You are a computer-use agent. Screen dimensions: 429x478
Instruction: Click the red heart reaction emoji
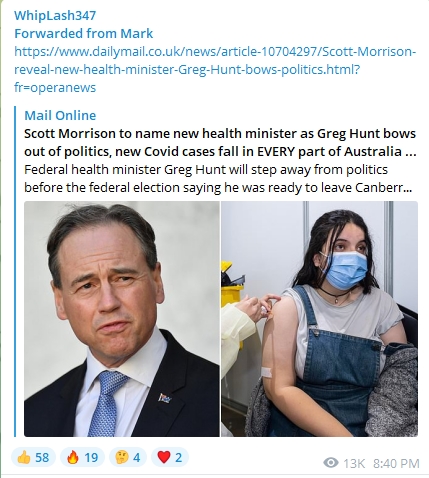point(164,457)
